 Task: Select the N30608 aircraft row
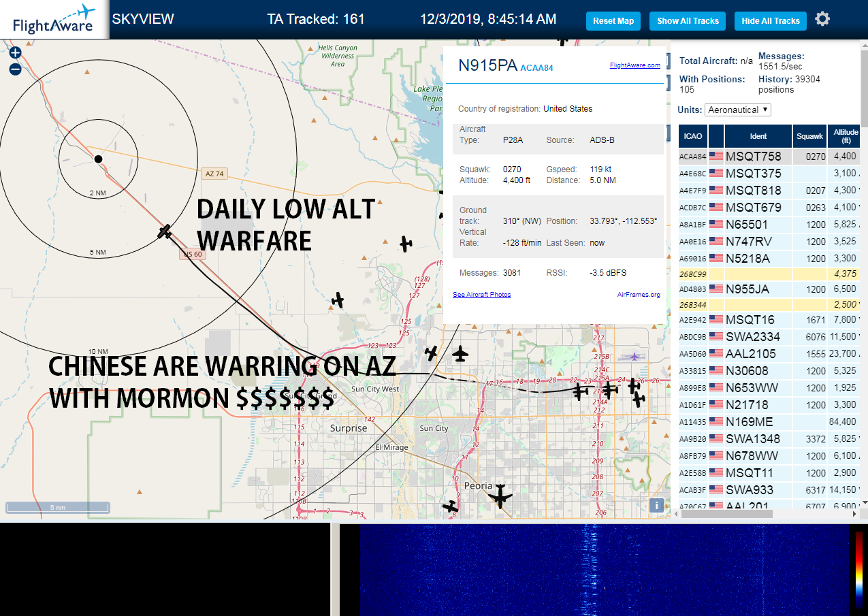pos(770,371)
